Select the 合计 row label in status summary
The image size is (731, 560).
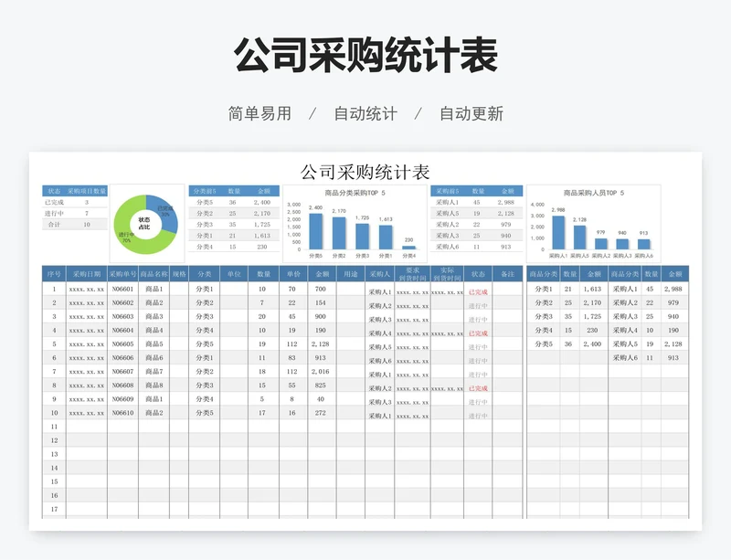[54, 225]
